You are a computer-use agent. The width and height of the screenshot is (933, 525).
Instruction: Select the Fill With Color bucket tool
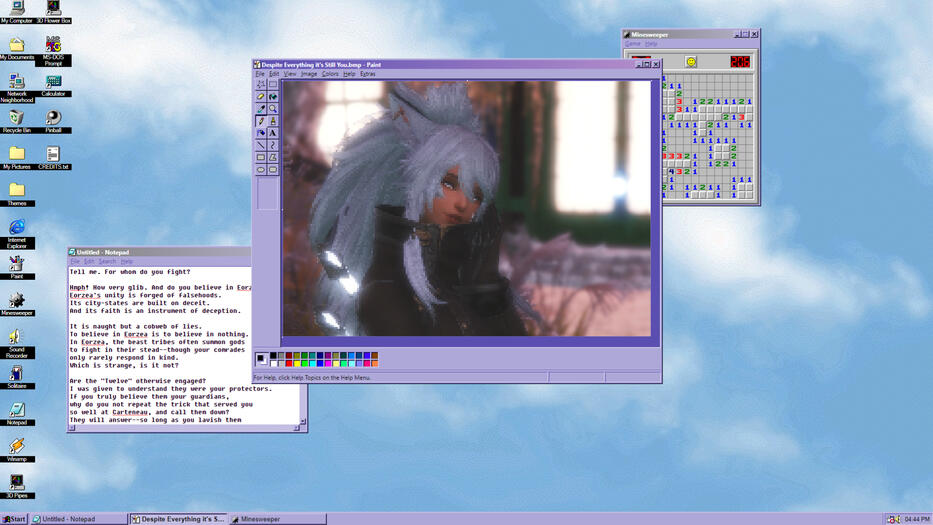pos(273,97)
